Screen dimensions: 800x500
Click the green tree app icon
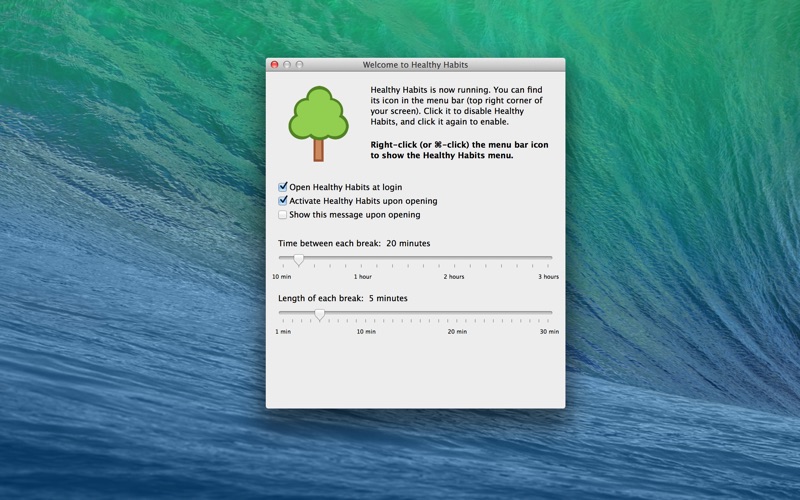tap(318, 124)
